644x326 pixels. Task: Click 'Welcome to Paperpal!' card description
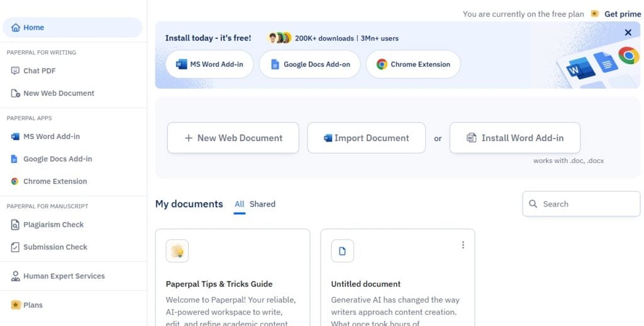click(231, 312)
